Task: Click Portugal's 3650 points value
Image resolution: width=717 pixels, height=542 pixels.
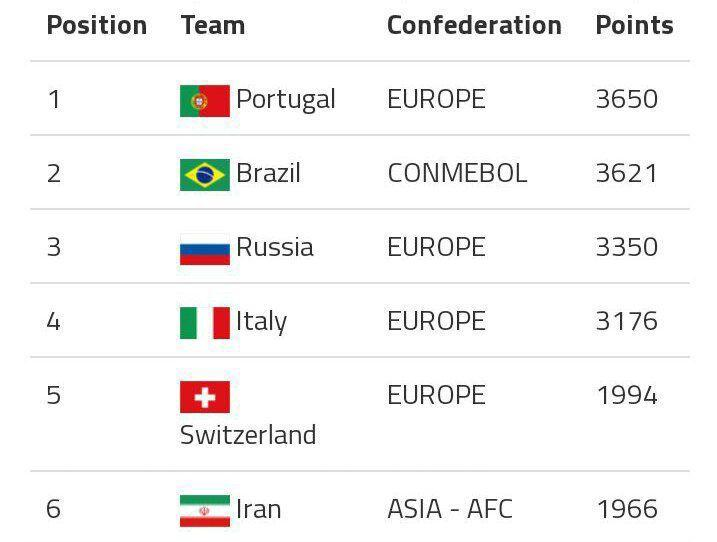Action: (627, 99)
